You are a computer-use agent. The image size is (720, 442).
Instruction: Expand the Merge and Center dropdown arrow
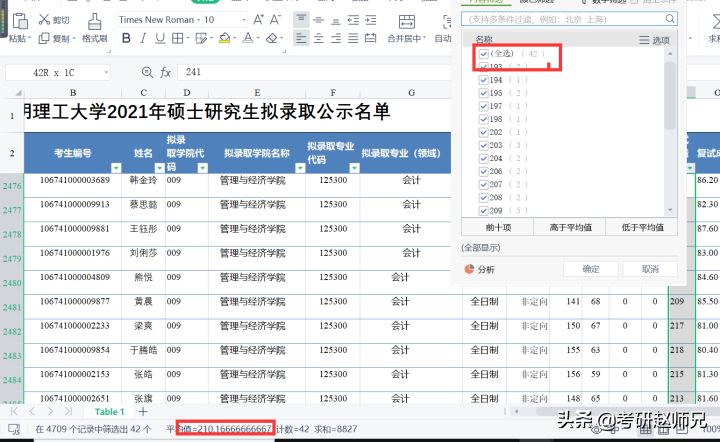pos(424,38)
